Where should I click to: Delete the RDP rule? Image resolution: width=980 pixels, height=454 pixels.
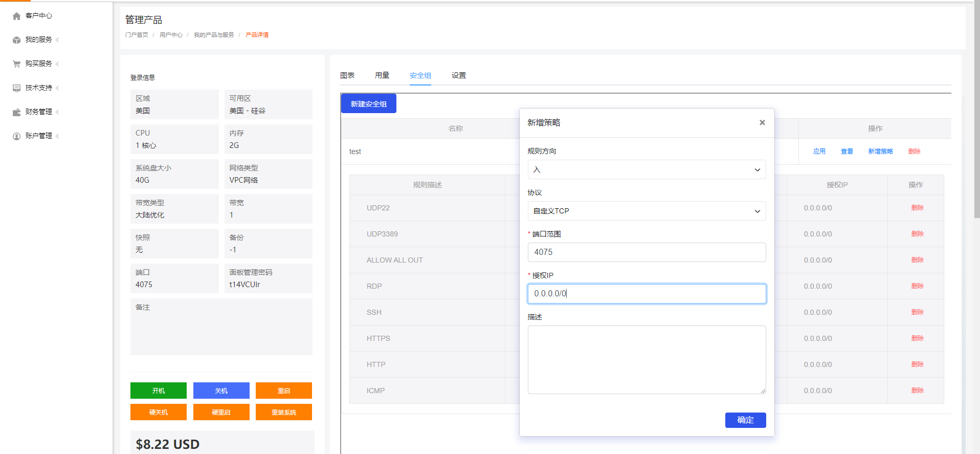coord(918,286)
